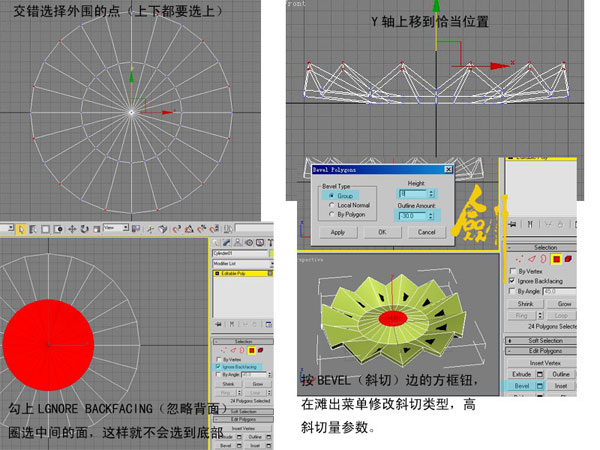Switch to Motion command panel tab
Screen dimensions: 600x450
tap(249, 243)
